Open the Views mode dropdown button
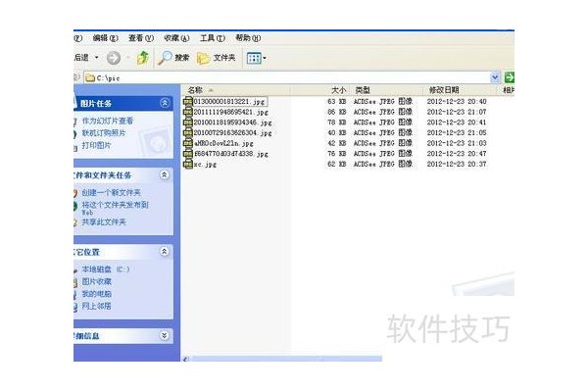Screen dimensions: 588x392 pyautogui.click(x=256, y=58)
